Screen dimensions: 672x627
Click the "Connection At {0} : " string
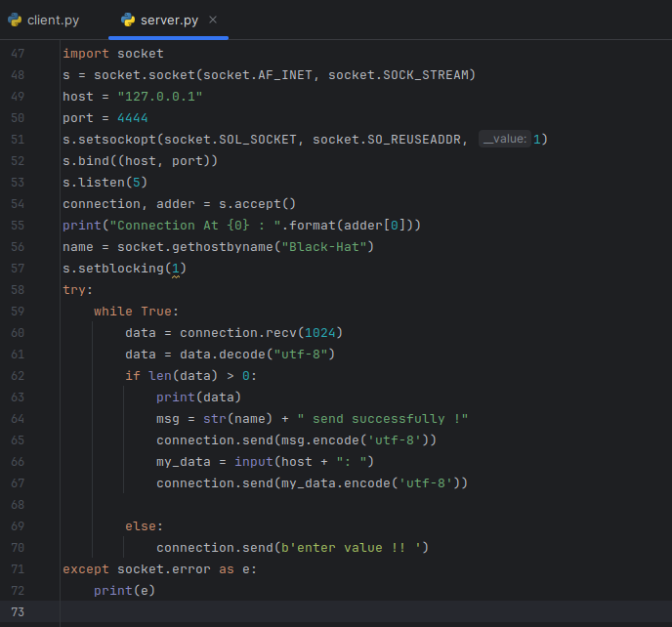click(195, 225)
